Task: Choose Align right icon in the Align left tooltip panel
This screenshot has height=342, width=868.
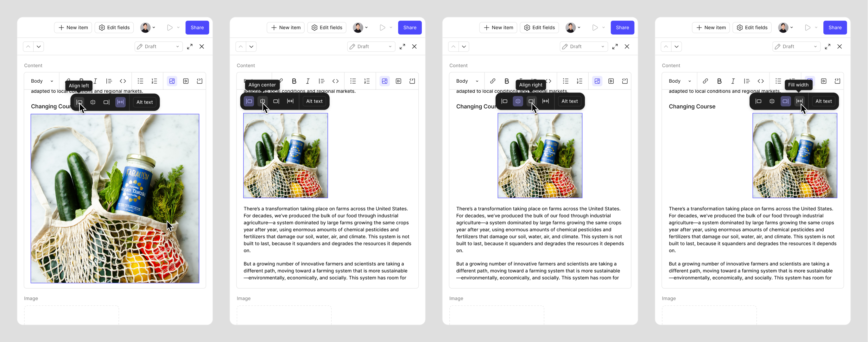Action: click(106, 102)
